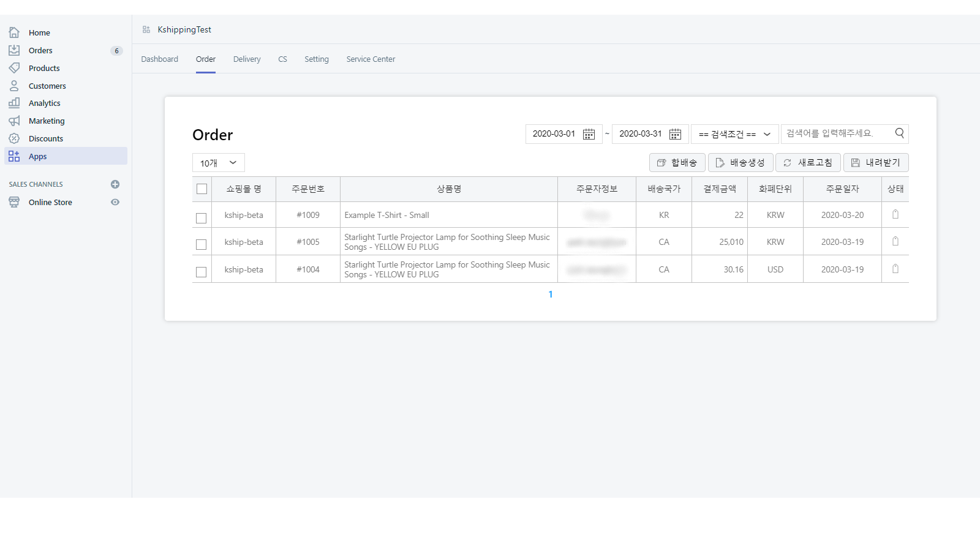
Task: Click the search magnifier icon
Action: [x=899, y=133]
